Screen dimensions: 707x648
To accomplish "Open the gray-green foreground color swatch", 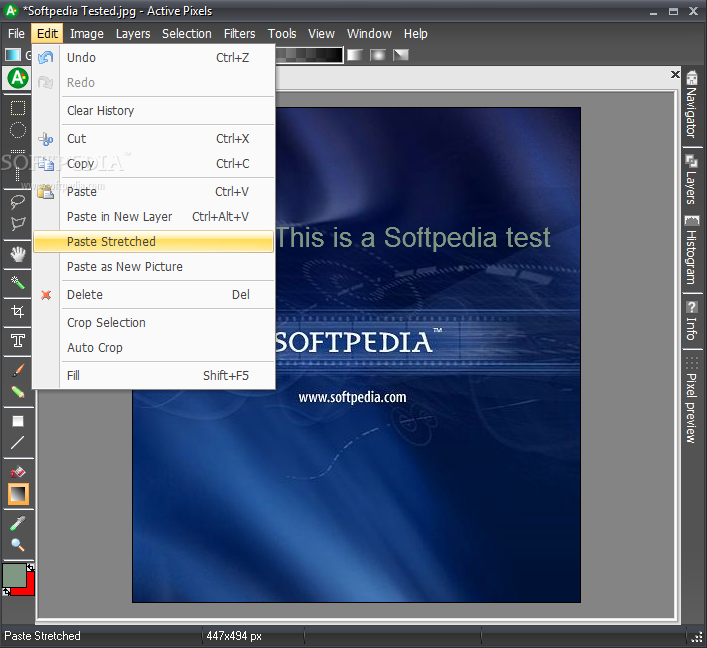I will pyautogui.click(x=14, y=576).
